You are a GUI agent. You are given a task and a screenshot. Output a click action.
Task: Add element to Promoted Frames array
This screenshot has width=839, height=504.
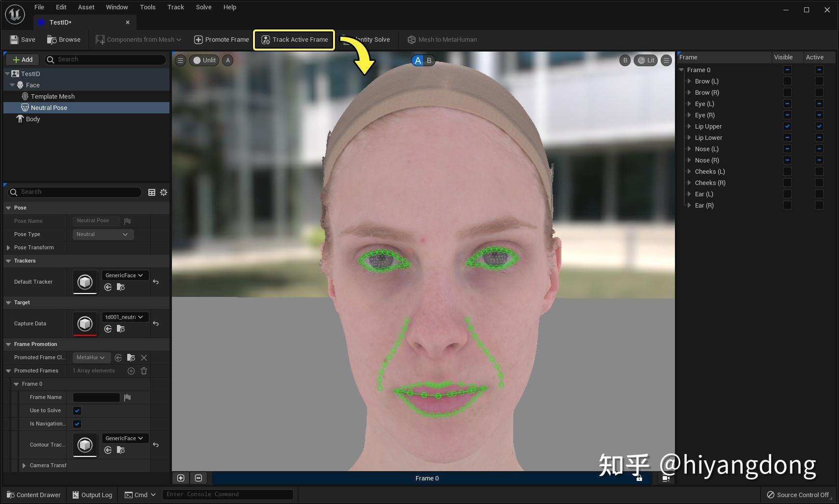point(131,371)
